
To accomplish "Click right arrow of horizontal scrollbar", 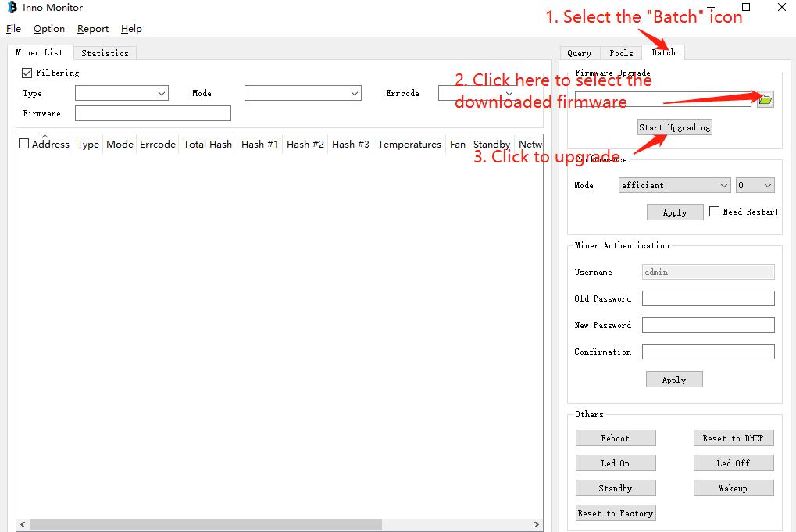I will (537, 525).
